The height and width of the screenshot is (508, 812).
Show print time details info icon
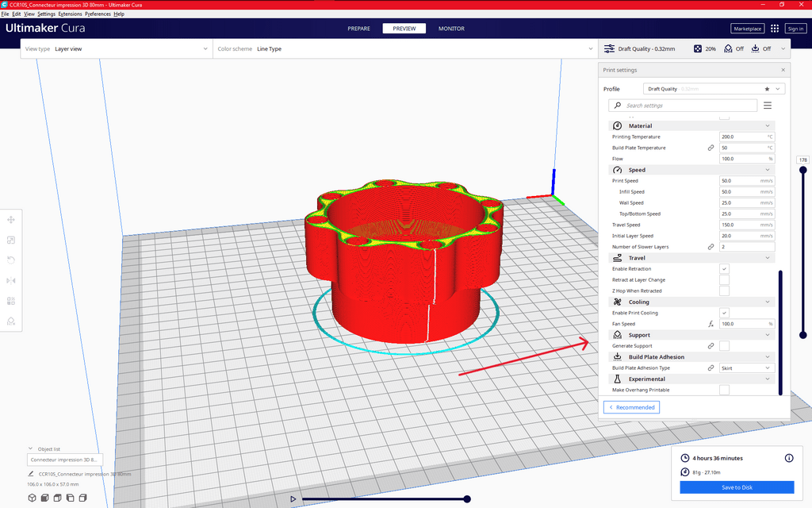[x=789, y=458]
